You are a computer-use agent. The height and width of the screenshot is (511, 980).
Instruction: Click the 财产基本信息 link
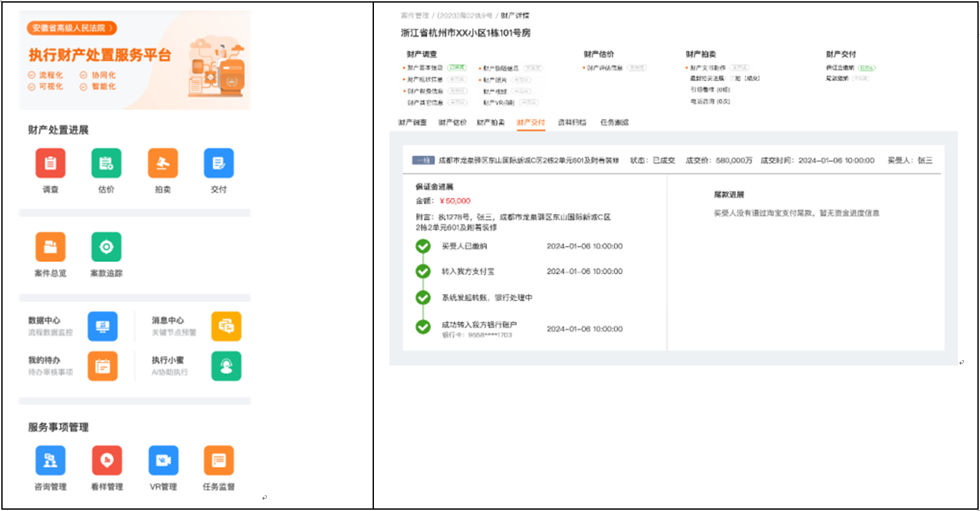click(x=425, y=68)
